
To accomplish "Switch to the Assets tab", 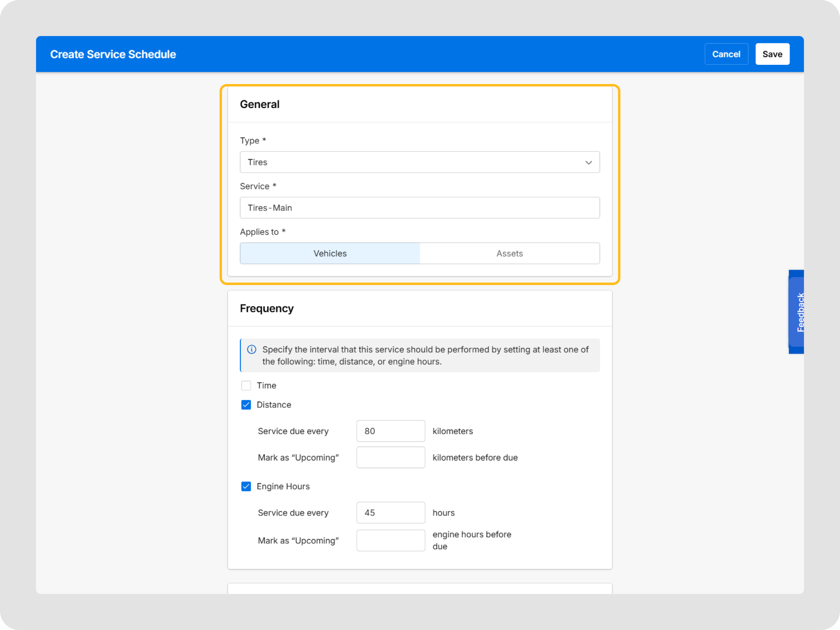I will point(509,253).
